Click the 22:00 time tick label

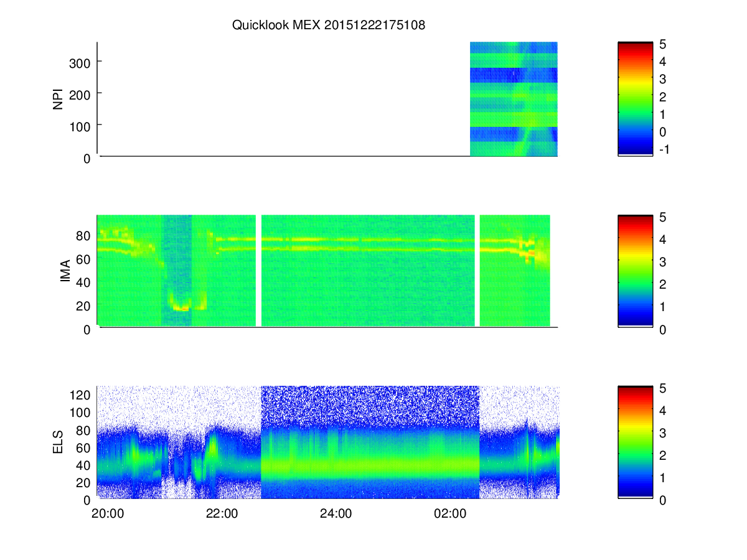(x=222, y=514)
